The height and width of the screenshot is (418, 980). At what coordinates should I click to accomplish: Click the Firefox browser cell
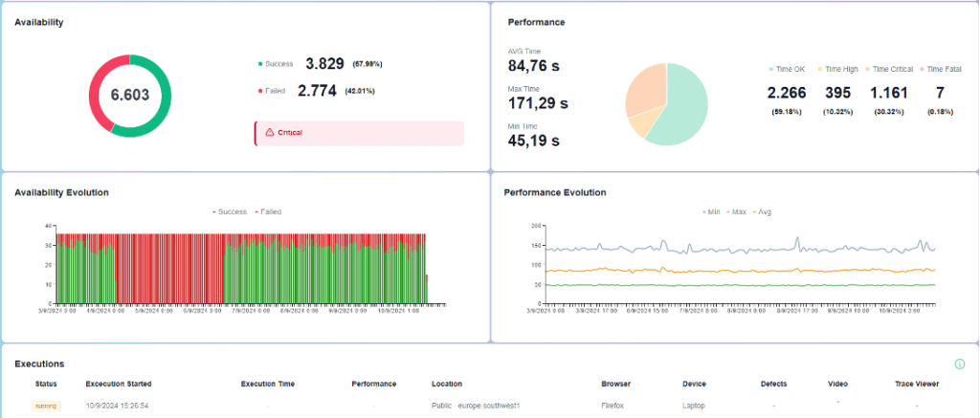coord(612,406)
